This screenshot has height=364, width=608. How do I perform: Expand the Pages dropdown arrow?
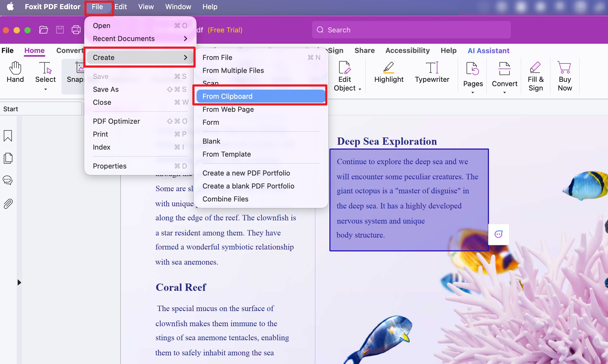(473, 93)
